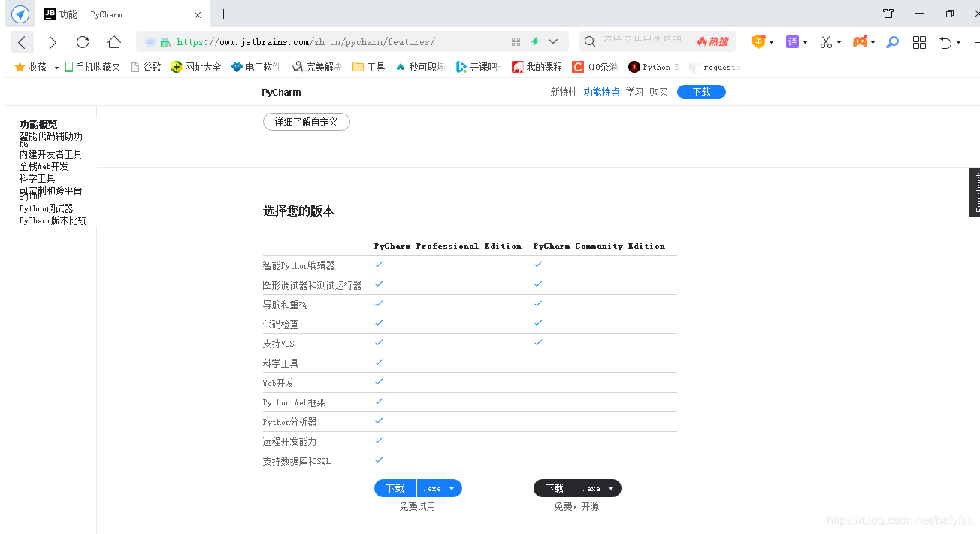Go to 全栈Web开发 sidebar section
Screen dimensions: 980x534
[44, 166]
